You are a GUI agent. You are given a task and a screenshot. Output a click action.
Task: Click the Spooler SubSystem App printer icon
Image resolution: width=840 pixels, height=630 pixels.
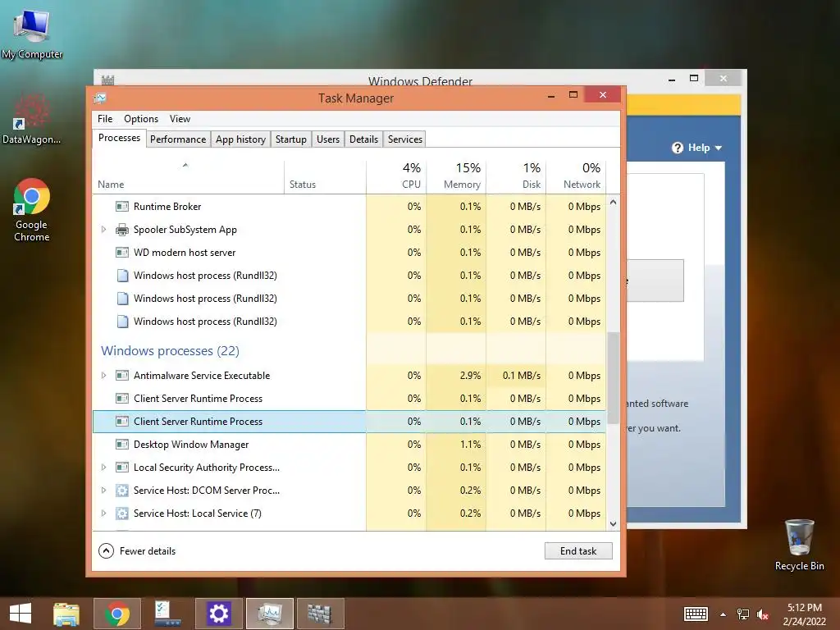[122, 230]
